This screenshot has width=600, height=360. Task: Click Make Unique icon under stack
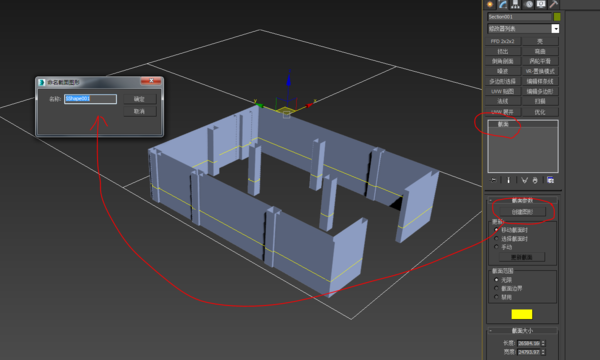[x=524, y=180]
